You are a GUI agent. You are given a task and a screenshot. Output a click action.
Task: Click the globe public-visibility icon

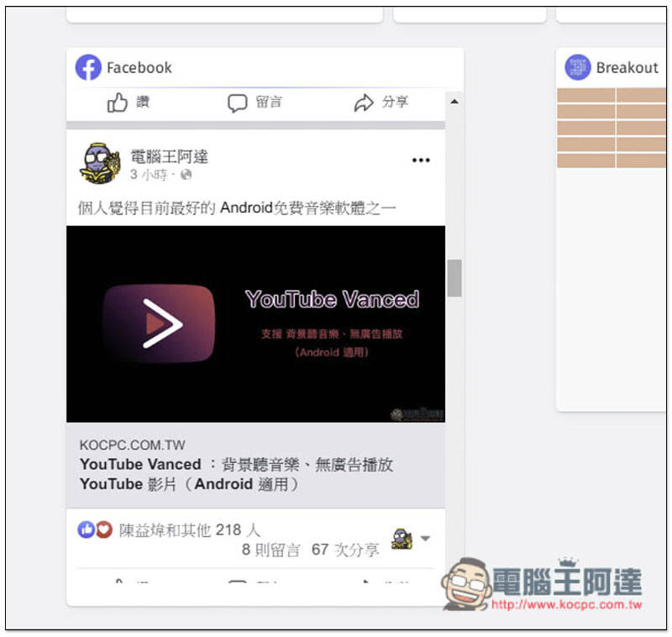(x=186, y=175)
